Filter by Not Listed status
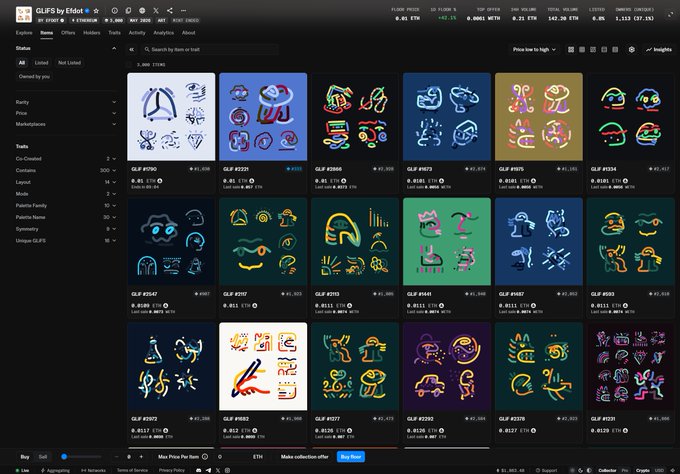Viewport: 680px width, 474px height. pyautogui.click(x=69, y=63)
